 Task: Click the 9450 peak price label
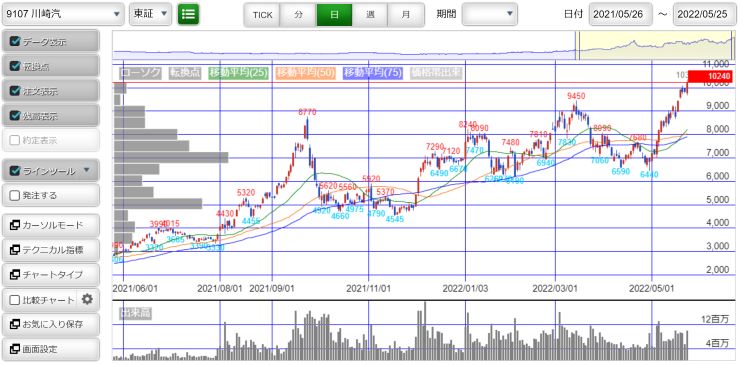(576, 96)
